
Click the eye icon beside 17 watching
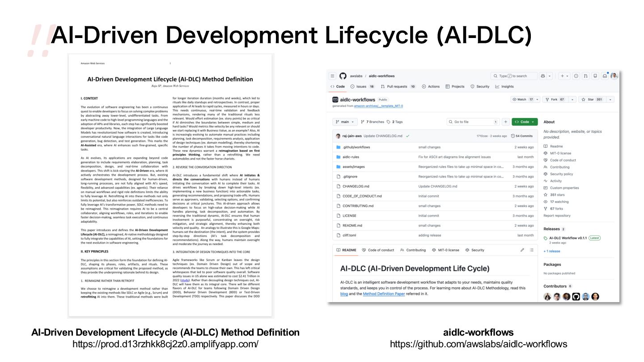point(546,202)
